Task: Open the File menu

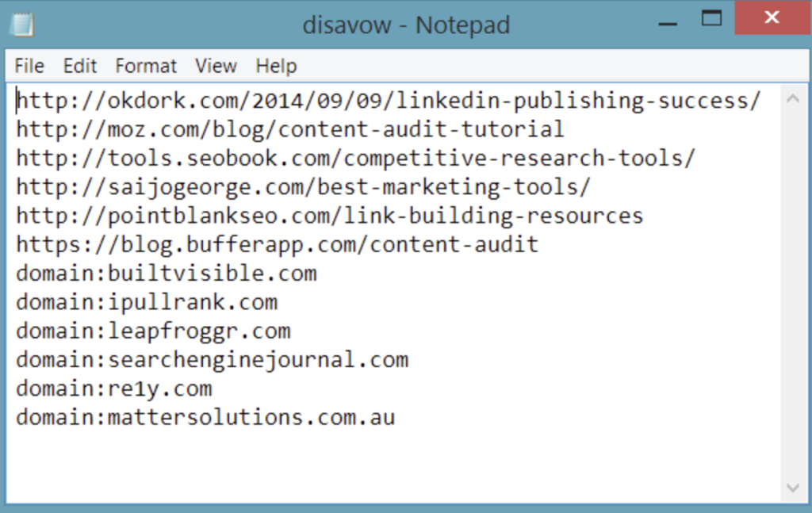Action: click(29, 67)
